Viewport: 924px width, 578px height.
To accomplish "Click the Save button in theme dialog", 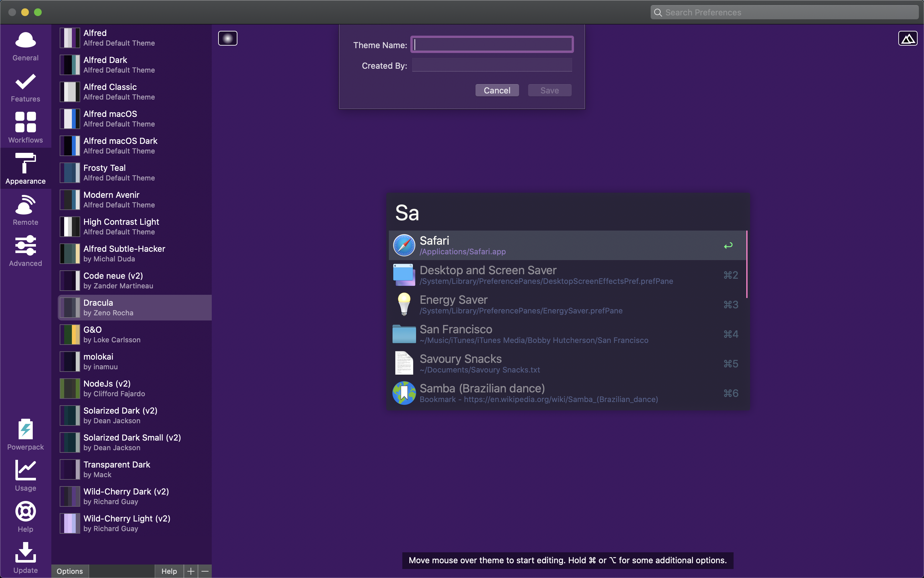I will [x=550, y=90].
